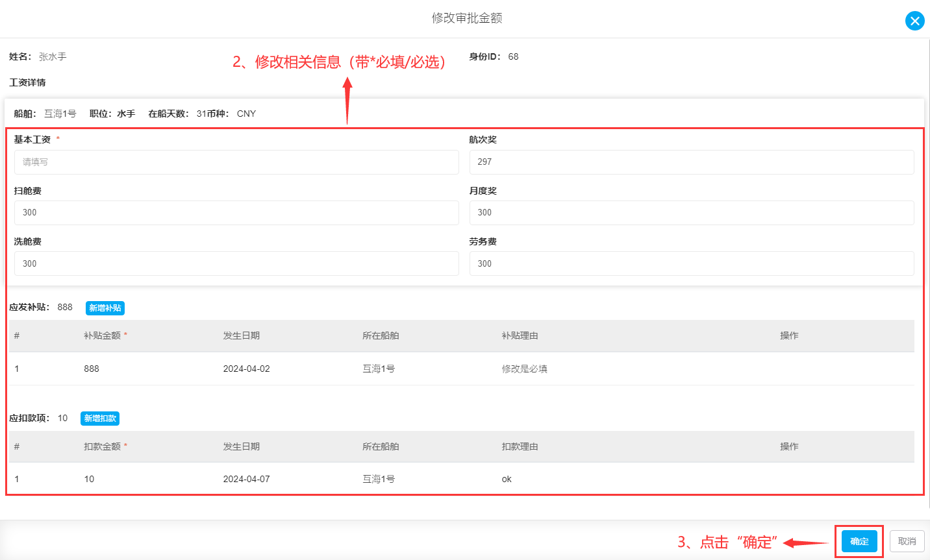This screenshot has width=930, height=560.
Task: Select deduction reason cell ok
Action: (507, 479)
